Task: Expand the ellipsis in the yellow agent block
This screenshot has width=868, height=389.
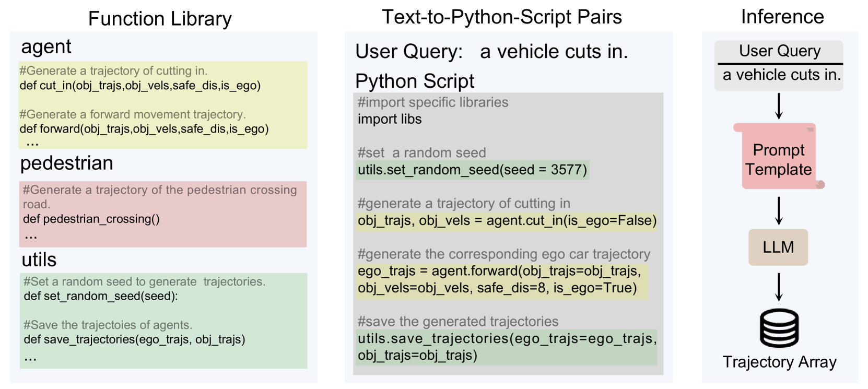Action: (32, 143)
